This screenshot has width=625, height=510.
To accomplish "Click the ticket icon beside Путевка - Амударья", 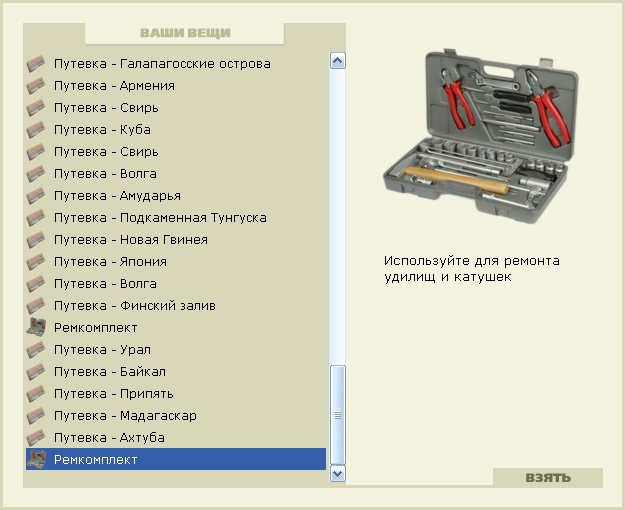I will [36, 196].
